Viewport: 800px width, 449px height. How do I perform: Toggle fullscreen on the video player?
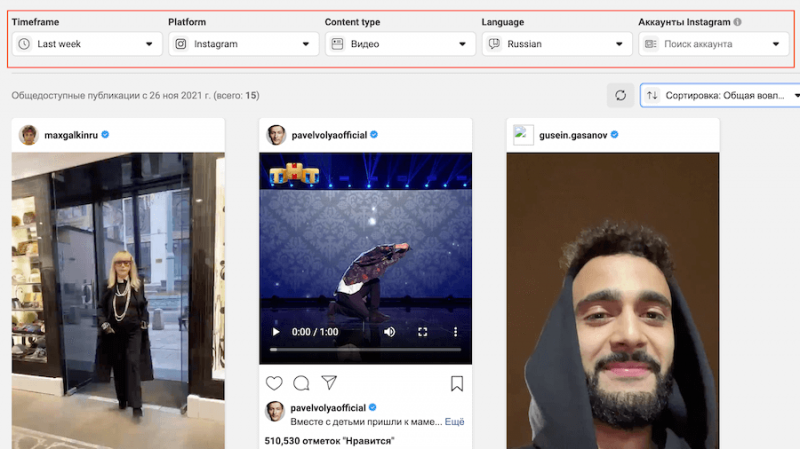coord(422,331)
